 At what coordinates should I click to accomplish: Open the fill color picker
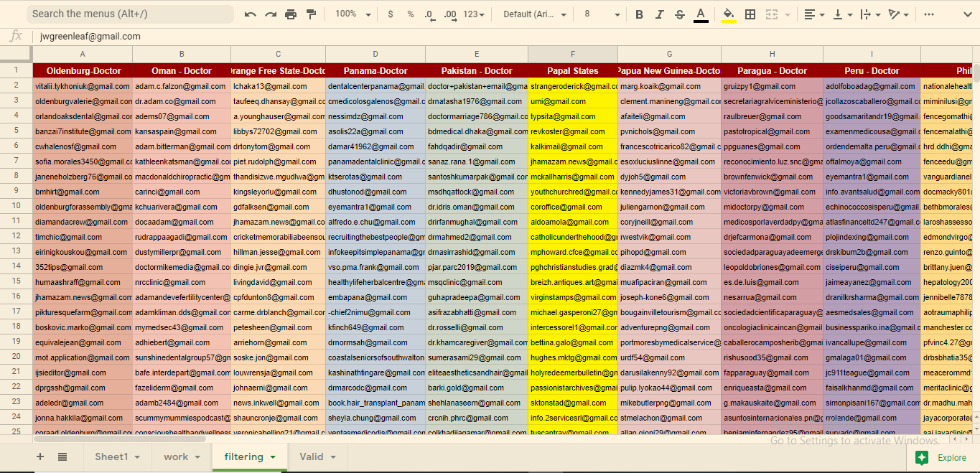click(730, 14)
